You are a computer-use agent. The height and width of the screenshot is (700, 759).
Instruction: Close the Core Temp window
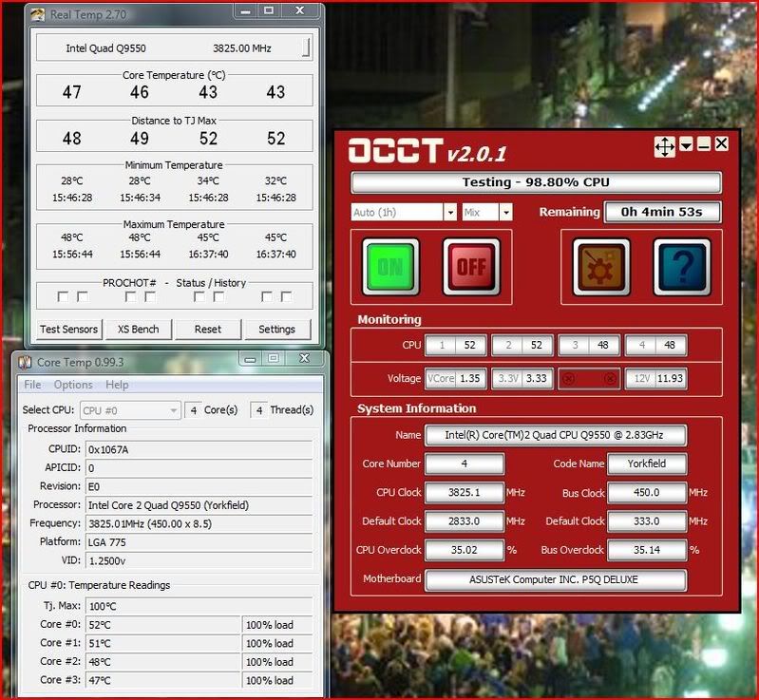[x=304, y=358]
